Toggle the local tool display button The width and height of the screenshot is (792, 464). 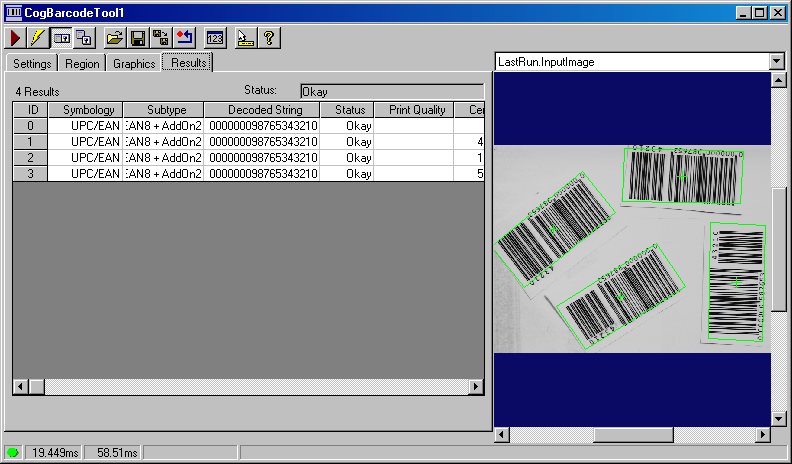point(62,38)
